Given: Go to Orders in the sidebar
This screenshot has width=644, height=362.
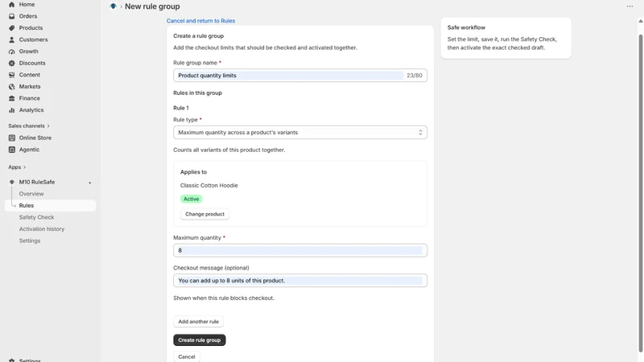Looking at the screenshot, I should click(x=28, y=16).
